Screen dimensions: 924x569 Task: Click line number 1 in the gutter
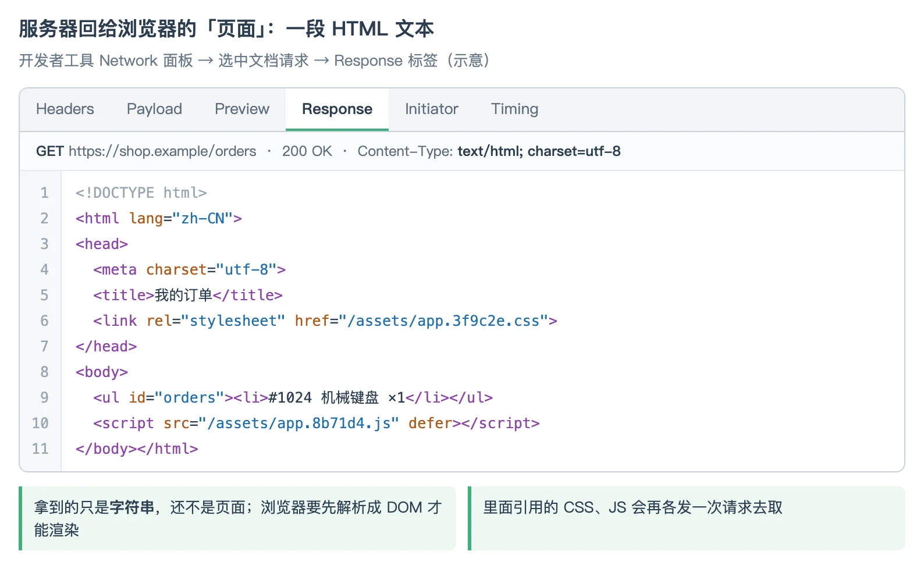(x=44, y=193)
